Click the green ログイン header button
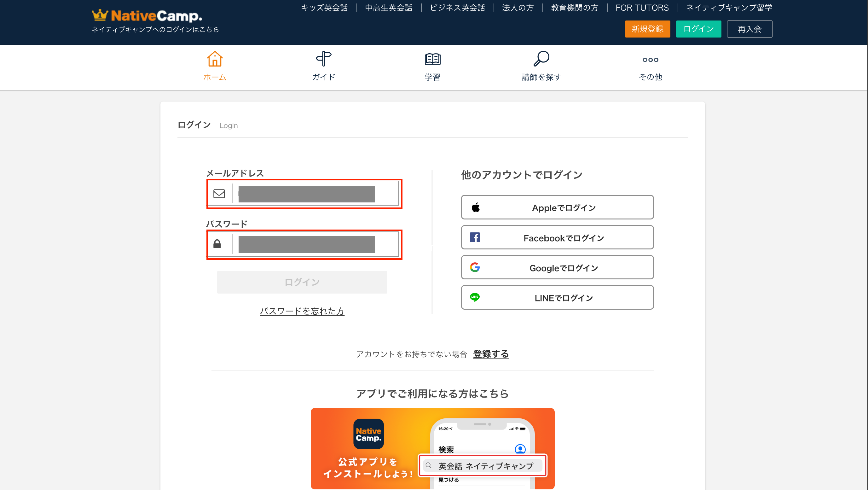The width and height of the screenshot is (868, 490). 698,29
